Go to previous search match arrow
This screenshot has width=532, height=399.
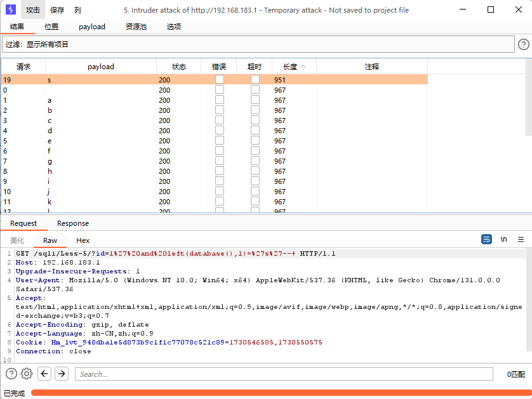click(44, 374)
